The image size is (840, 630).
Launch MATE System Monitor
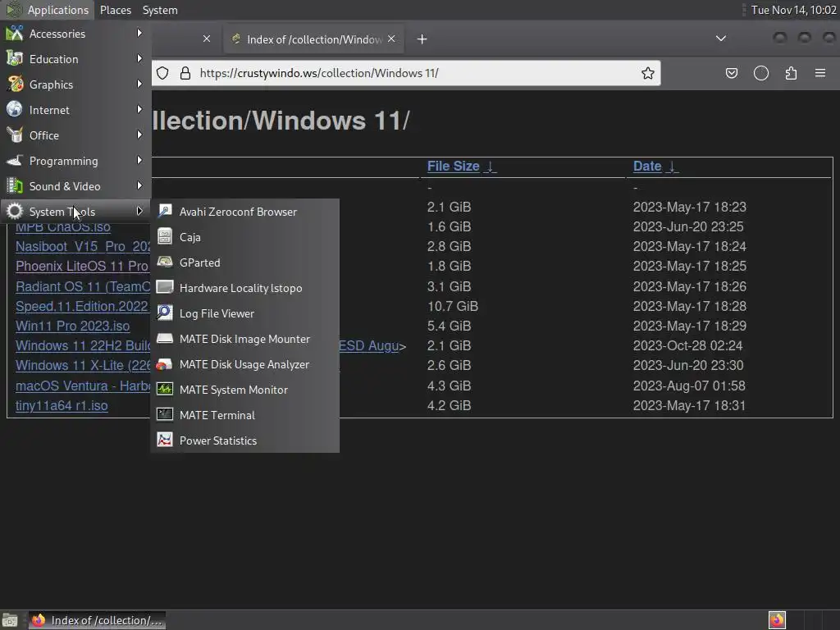point(244,390)
